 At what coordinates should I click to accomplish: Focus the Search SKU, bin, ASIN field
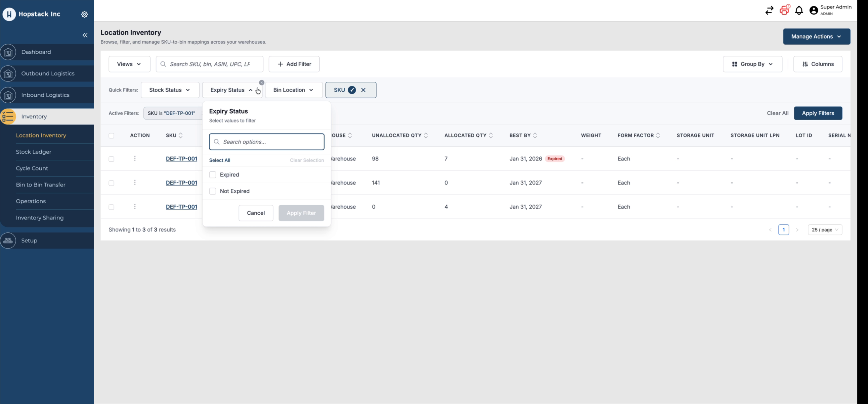(x=209, y=64)
